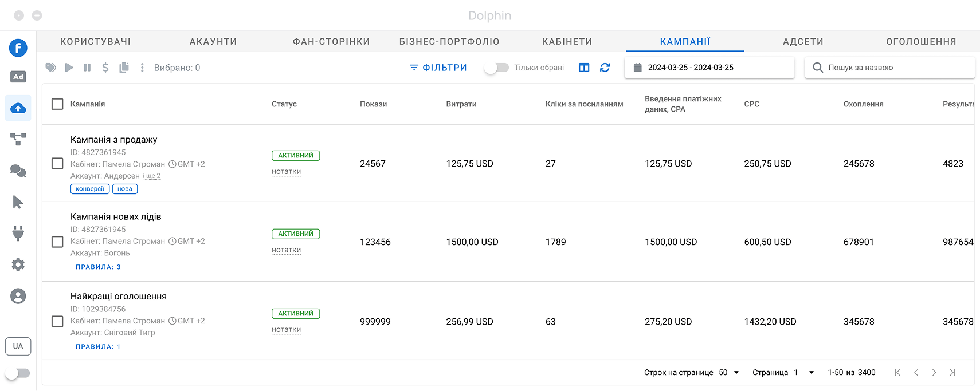Image resolution: width=980 pixels, height=391 pixels.
Task: Expand the rows per page dropdown
Action: pyautogui.click(x=729, y=373)
